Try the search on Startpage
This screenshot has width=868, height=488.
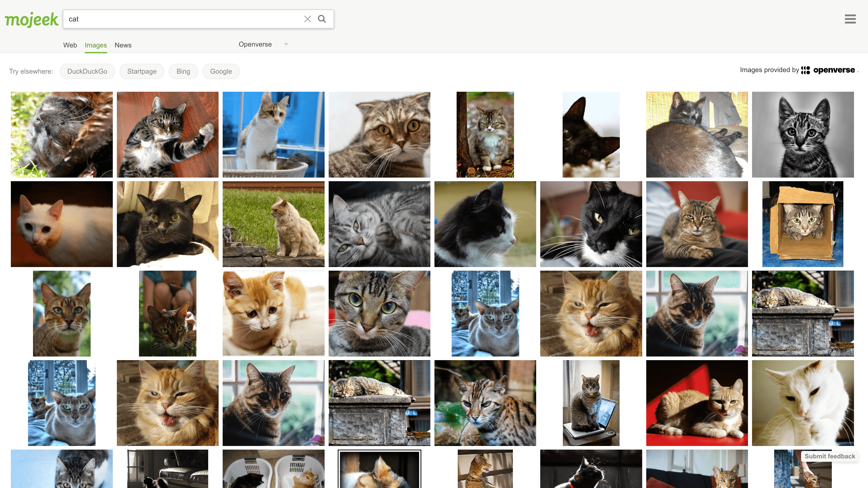coord(142,71)
